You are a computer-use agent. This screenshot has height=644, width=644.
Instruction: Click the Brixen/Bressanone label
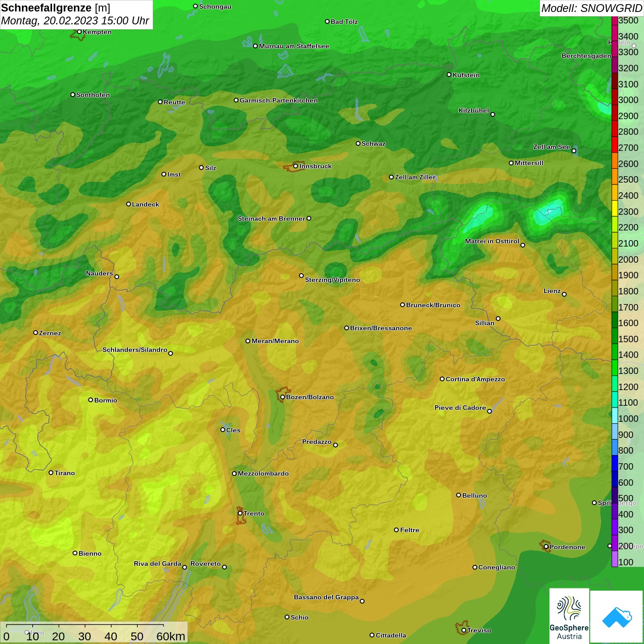(x=381, y=328)
